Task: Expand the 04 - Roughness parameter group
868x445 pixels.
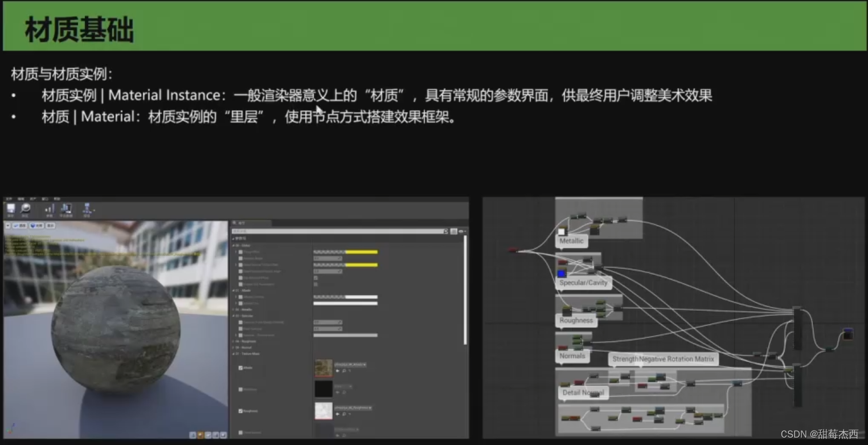Action: [x=233, y=341]
